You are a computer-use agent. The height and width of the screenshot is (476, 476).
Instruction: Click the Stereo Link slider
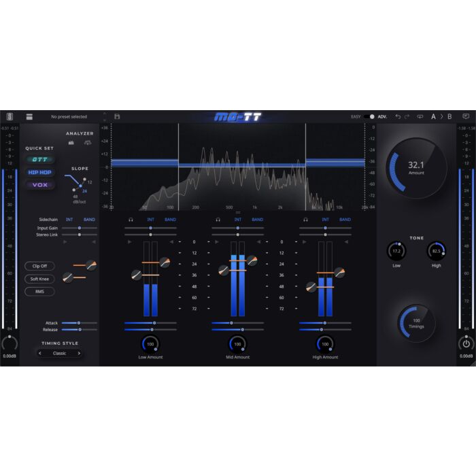click(x=80, y=235)
